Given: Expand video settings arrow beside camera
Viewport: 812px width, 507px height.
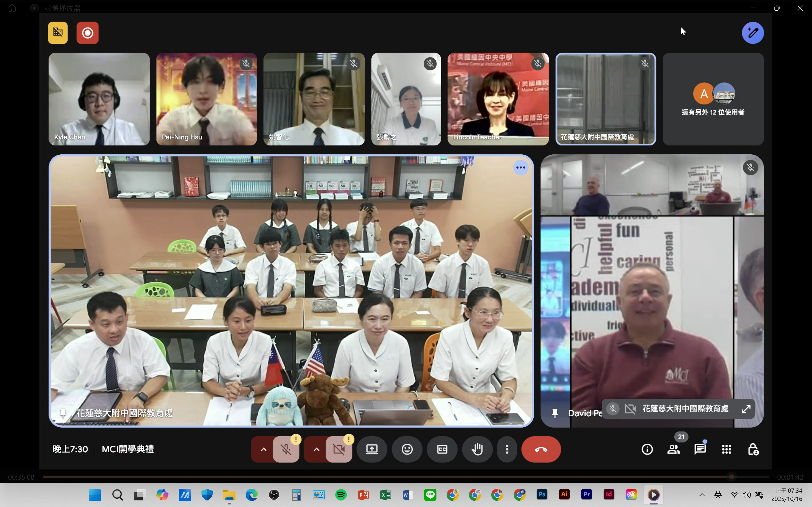Looking at the screenshot, I should pyautogui.click(x=316, y=449).
